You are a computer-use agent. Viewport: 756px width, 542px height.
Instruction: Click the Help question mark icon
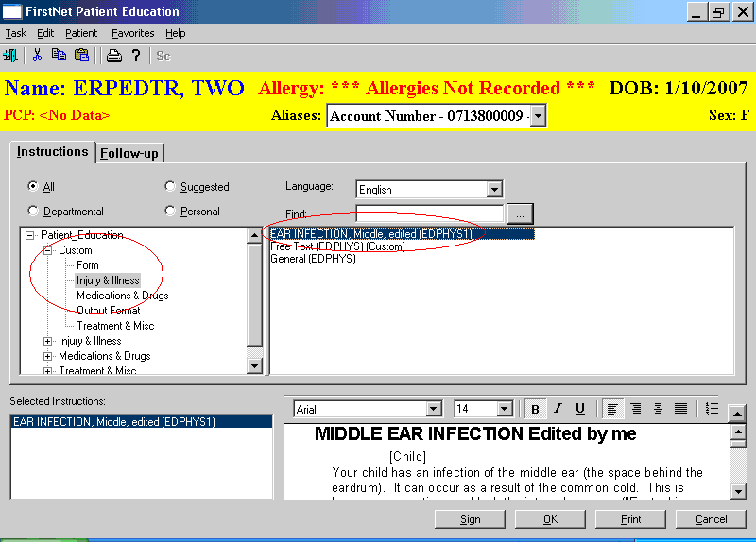point(136,56)
